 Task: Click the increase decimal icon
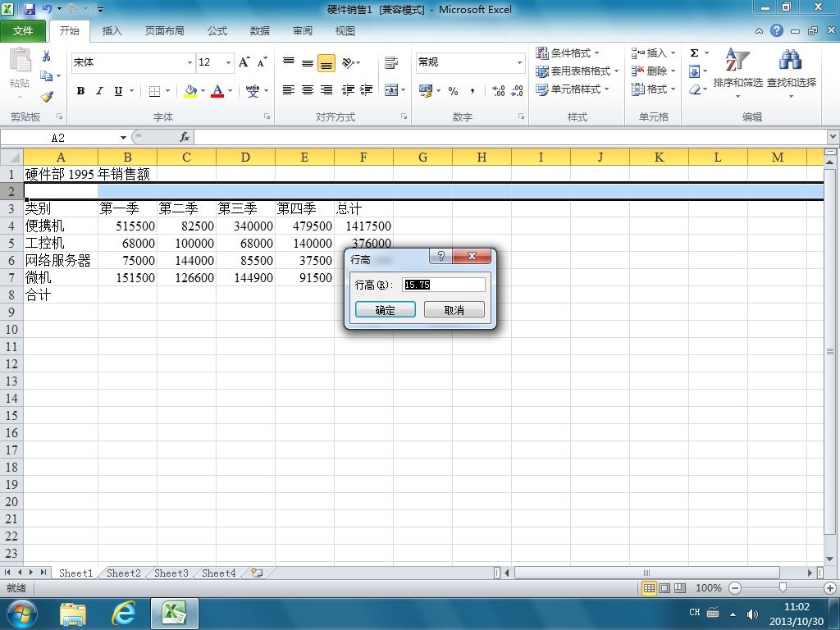tap(498, 90)
